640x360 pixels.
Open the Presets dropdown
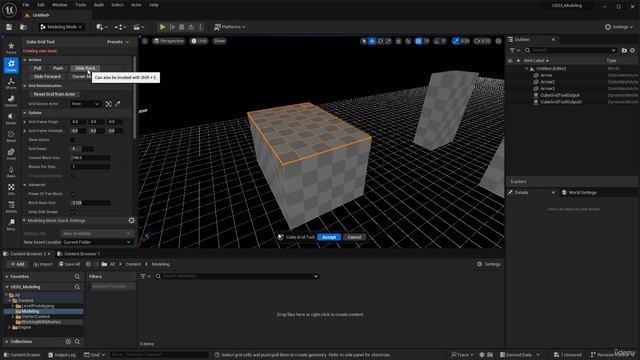click(x=118, y=42)
